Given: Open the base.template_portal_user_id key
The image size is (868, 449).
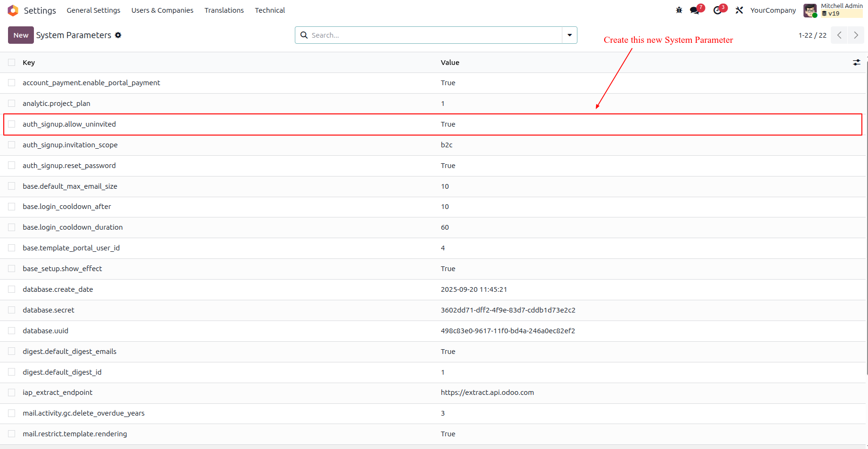Looking at the screenshot, I should pos(71,248).
